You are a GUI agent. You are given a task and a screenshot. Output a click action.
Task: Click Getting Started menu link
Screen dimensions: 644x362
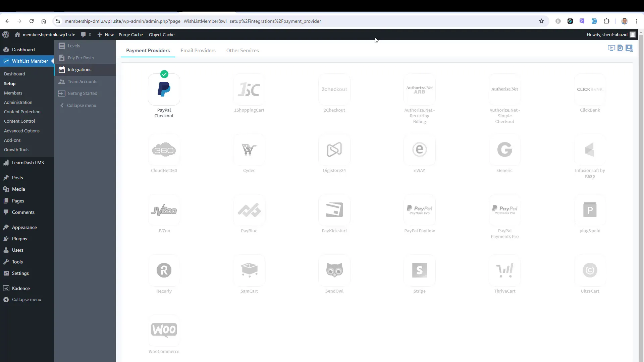pos(82,93)
